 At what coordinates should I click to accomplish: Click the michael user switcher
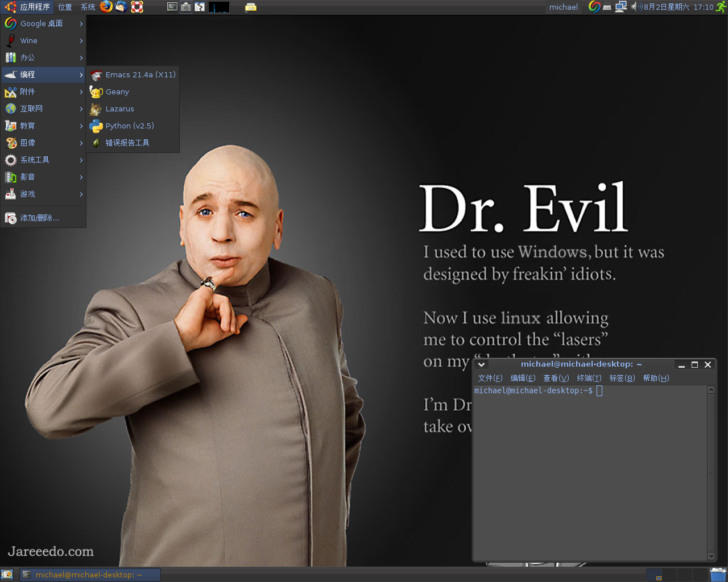pos(564,7)
